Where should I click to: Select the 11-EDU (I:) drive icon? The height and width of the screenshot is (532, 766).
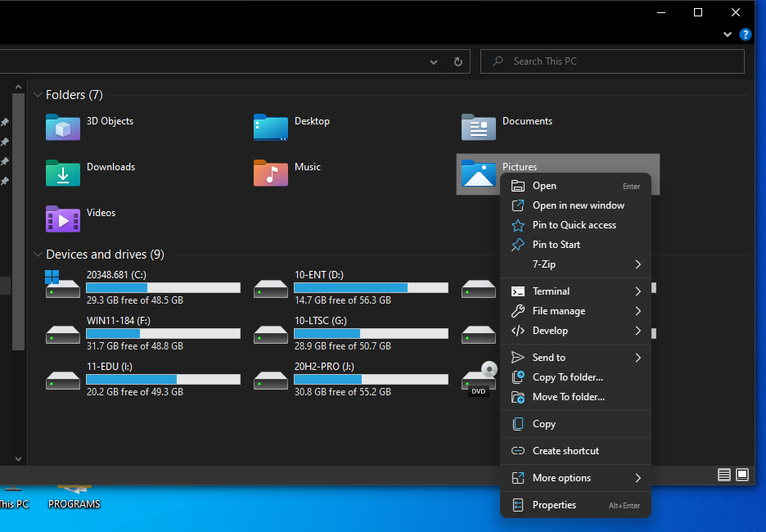click(x=62, y=380)
